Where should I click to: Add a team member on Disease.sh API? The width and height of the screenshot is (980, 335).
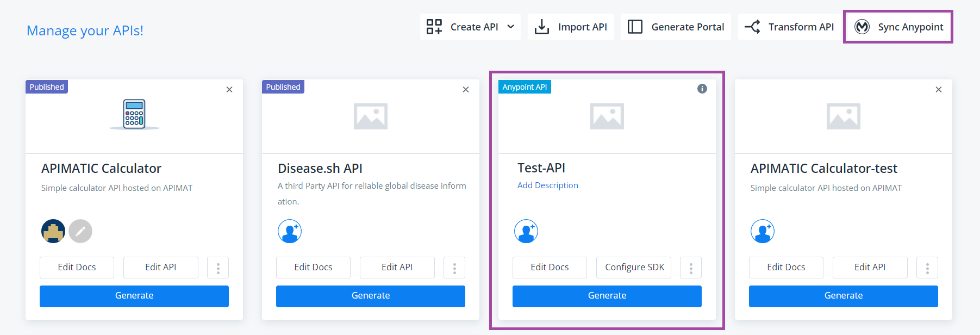click(x=290, y=231)
